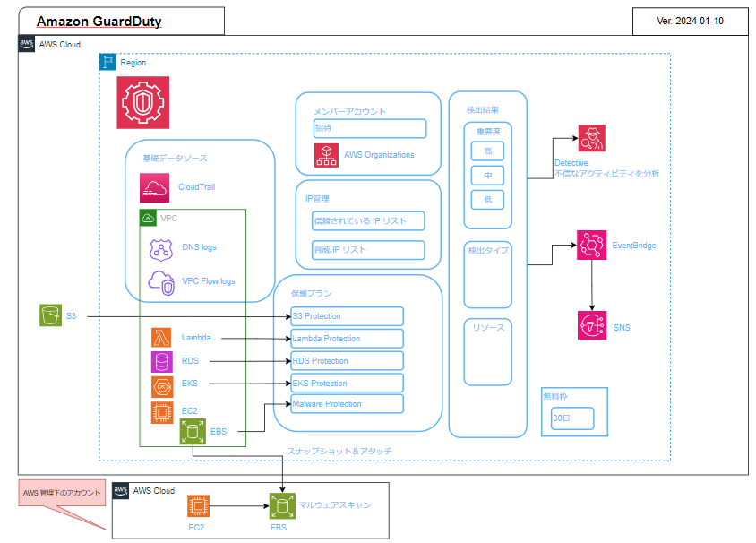Select the CloudTrail icon
756x543 pixels.
154,187
